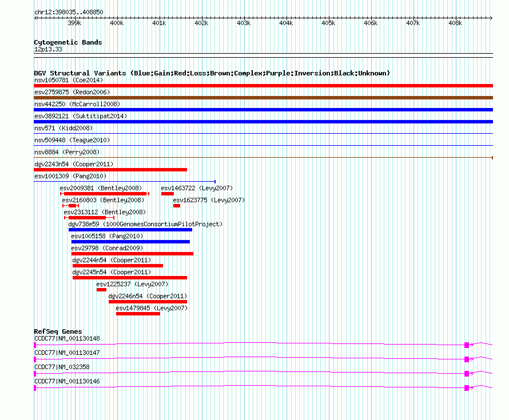The image size is (509, 420).
Task: Open the esv2759875 (Redon2006) variant label
Action: pyautogui.click(x=72, y=92)
